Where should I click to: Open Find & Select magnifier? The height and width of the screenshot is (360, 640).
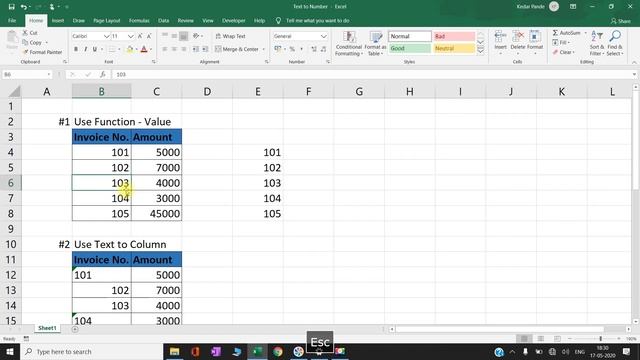615,43
